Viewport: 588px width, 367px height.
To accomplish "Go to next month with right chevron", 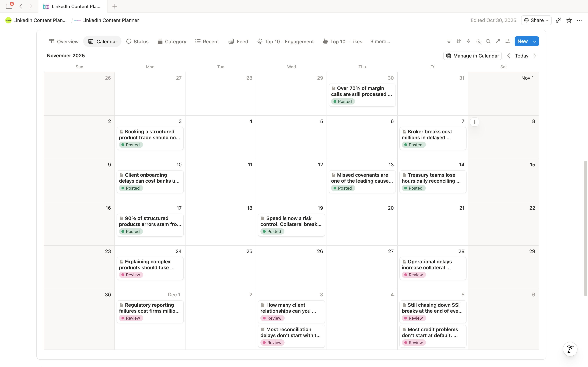I will pos(535,56).
